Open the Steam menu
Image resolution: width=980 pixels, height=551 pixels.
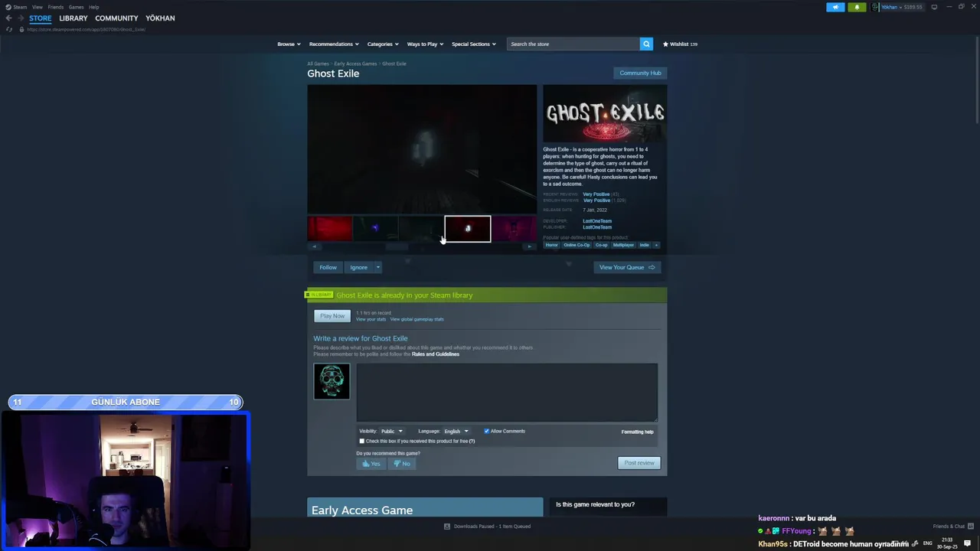pyautogui.click(x=20, y=7)
